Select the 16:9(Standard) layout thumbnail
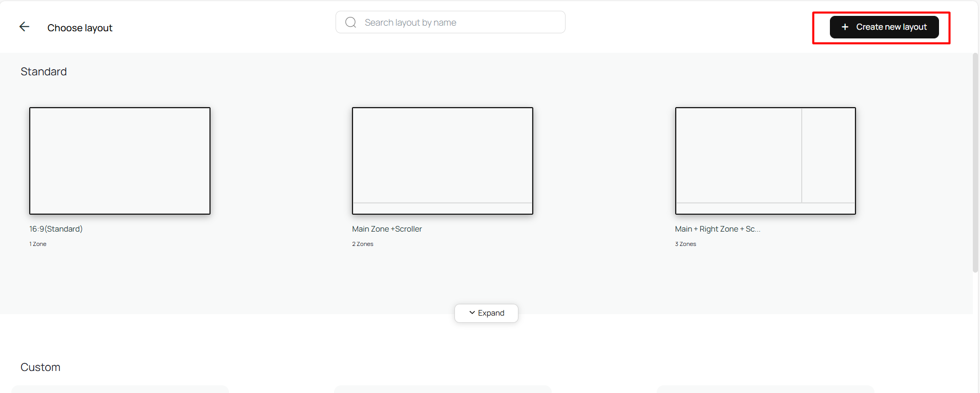Image resolution: width=980 pixels, height=393 pixels. tap(120, 160)
